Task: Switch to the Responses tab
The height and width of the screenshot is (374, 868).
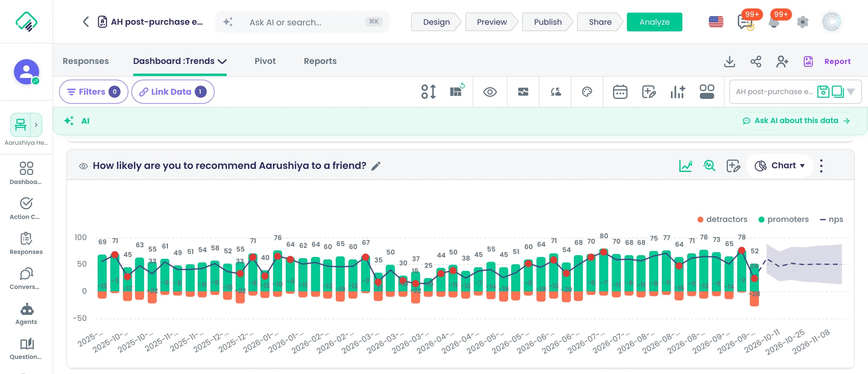Action: point(86,61)
